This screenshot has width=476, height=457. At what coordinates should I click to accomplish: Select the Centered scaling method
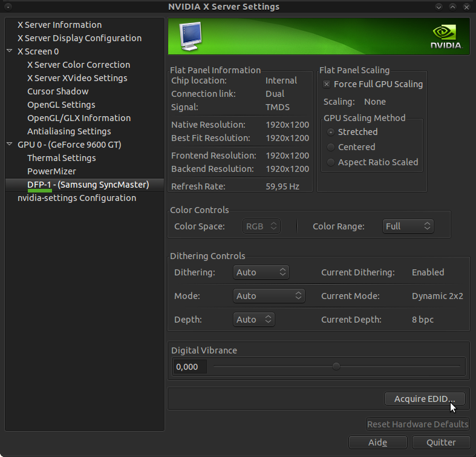[x=331, y=147]
